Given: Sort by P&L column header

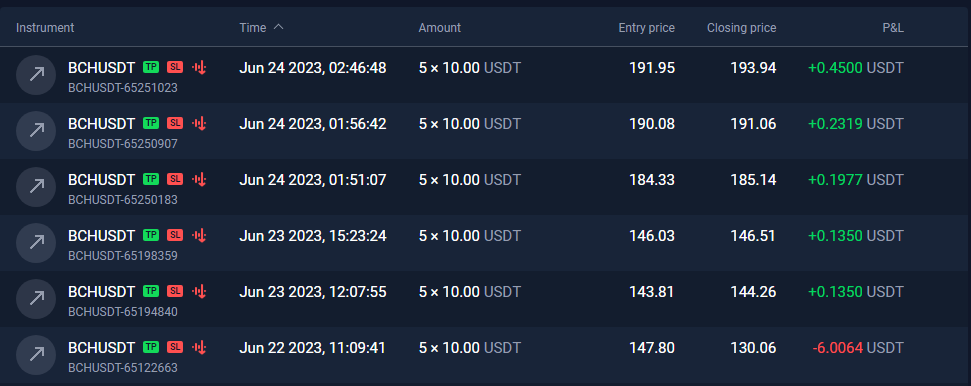Looking at the screenshot, I should (x=893, y=28).
